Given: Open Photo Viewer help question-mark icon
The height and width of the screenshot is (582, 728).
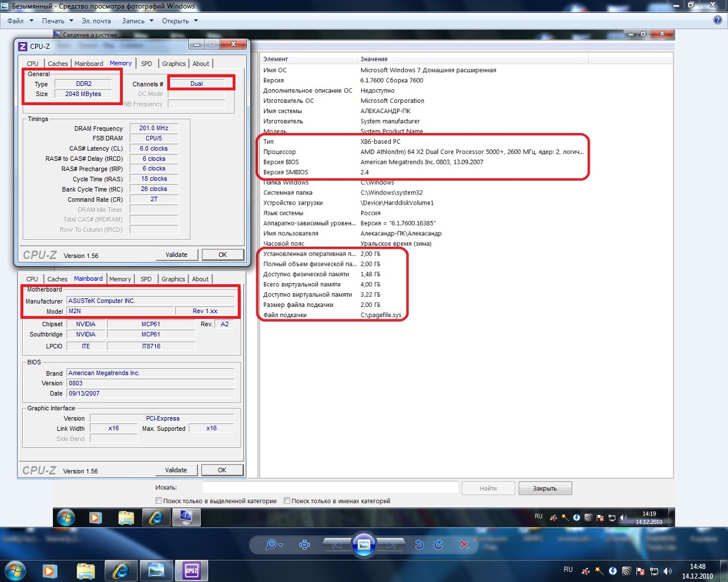Looking at the screenshot, I should pos(718,20).
